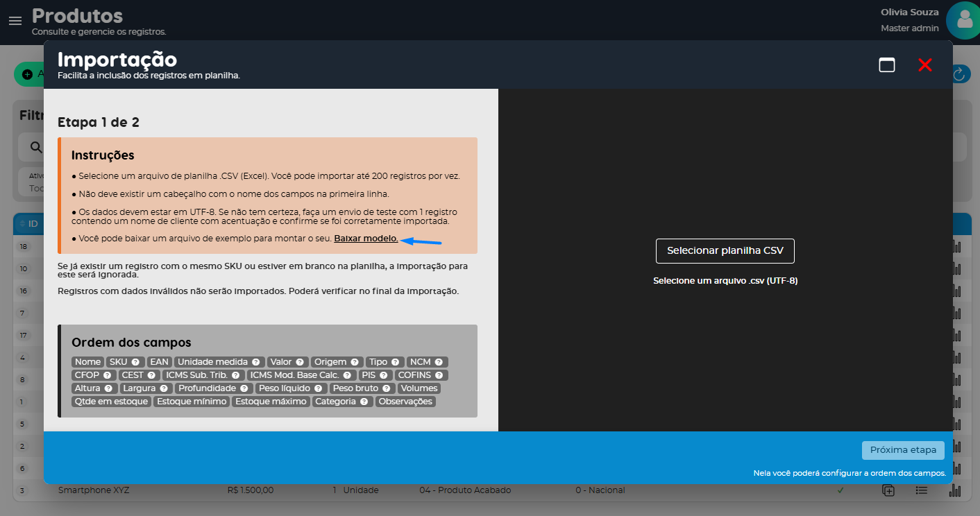The width and height of the screenshot is (980, 516).
Task: Open the bar chart icon in Smartphone XYZ row
Action: (x=955, y=490)
